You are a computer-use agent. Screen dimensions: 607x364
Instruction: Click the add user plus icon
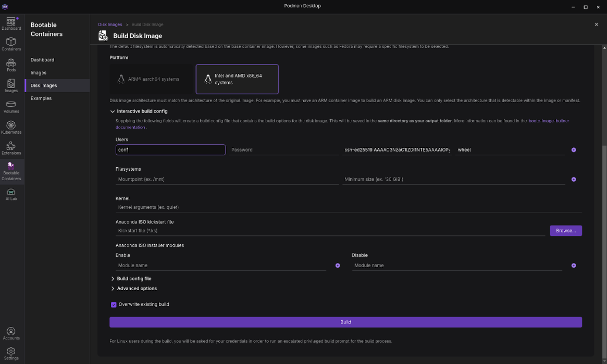coord(574,150)
